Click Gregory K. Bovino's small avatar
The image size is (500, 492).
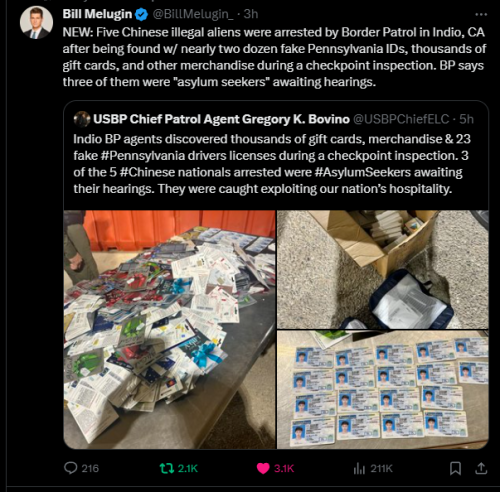click(x=82, y=119)
